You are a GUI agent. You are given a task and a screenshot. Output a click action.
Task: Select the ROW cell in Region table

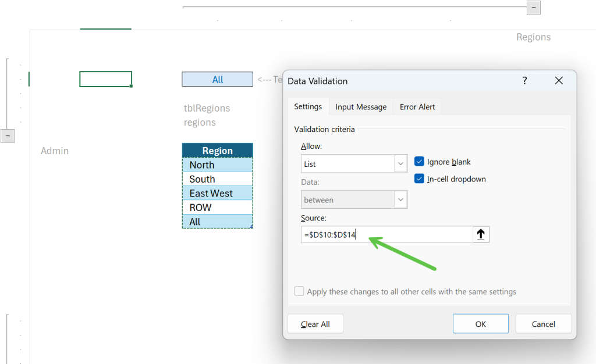218,207
